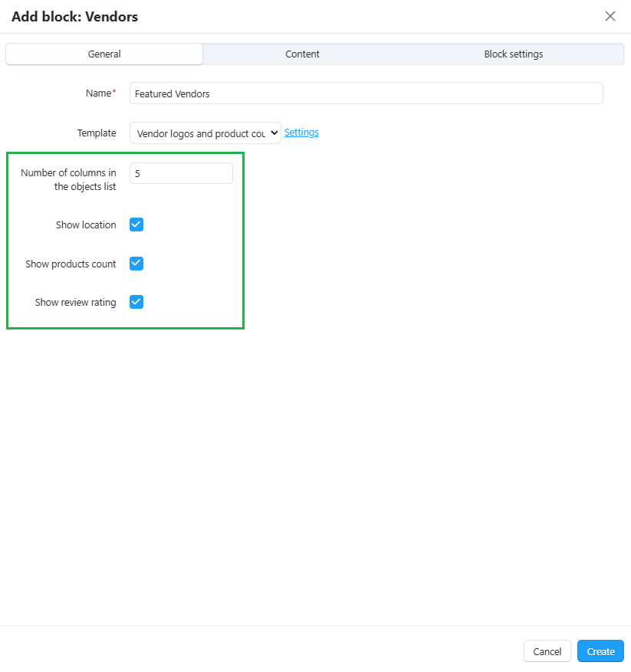The height and width of the screenshot is (672, 631).
Task: Create the Vendors block
Action: [x=600, y=651]
